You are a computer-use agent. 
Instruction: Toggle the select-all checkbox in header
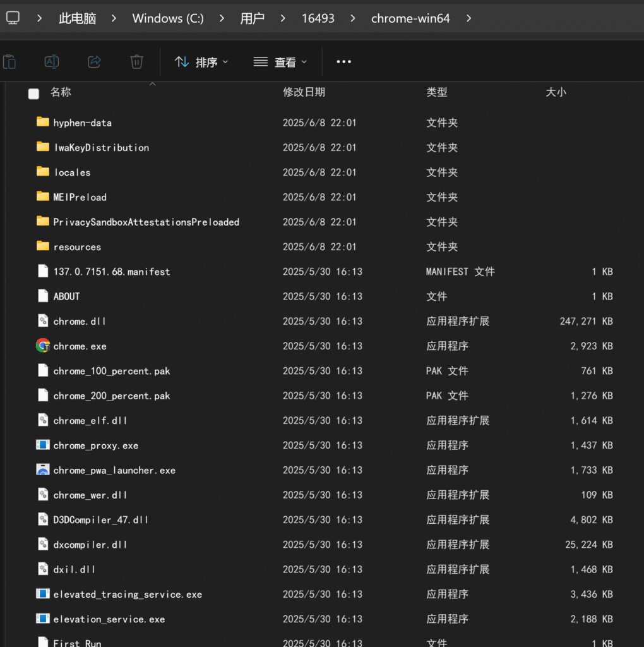click(34, 94)
